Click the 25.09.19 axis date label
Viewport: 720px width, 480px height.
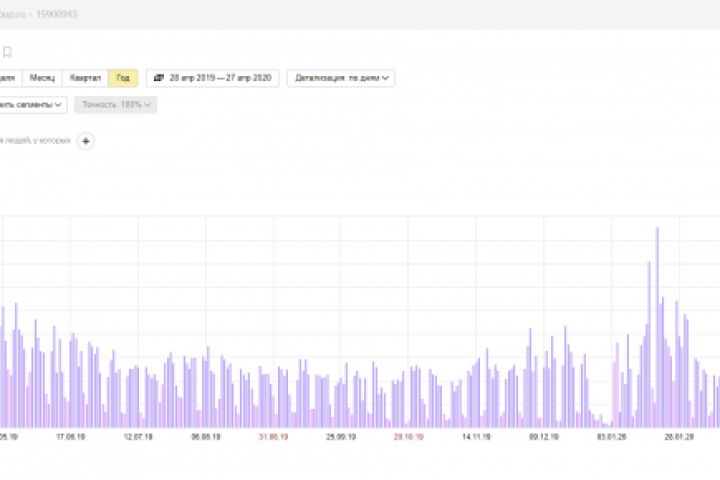point(341,437)
